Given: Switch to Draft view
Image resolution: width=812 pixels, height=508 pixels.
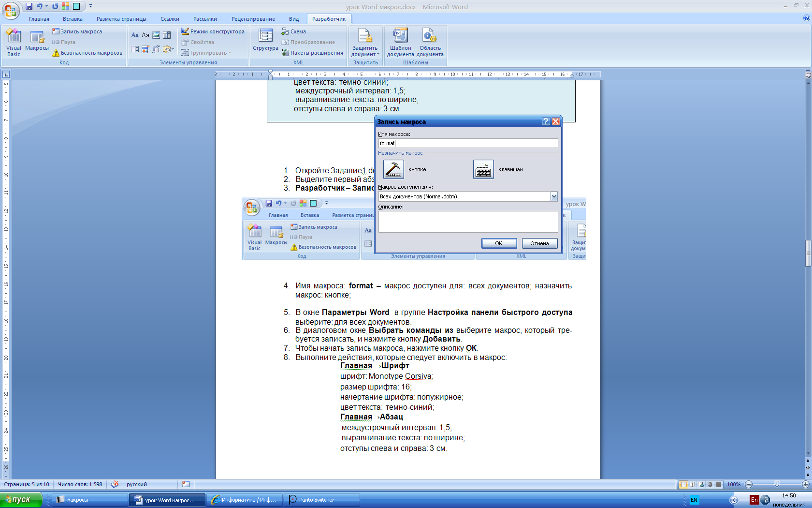Looking at the screenshot, I should pos(719,484).
